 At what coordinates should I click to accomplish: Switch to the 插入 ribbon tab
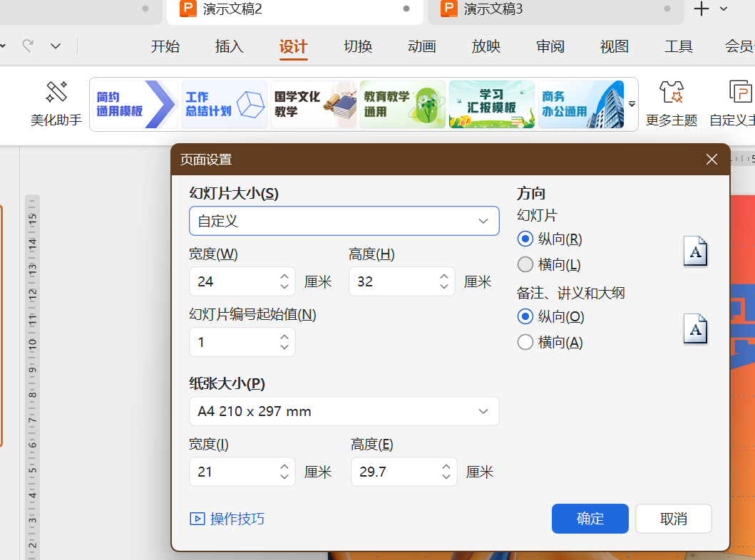point(230,47)
